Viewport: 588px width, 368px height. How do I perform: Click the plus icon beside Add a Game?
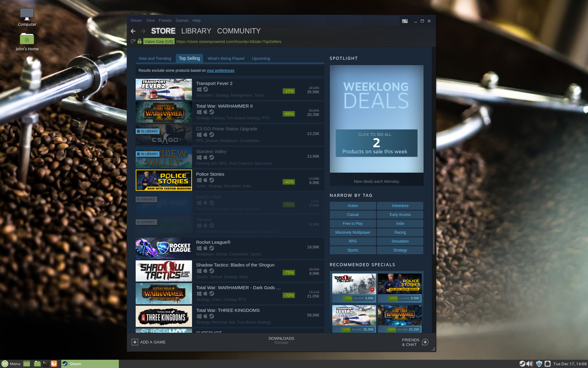[x=135, y=342]
